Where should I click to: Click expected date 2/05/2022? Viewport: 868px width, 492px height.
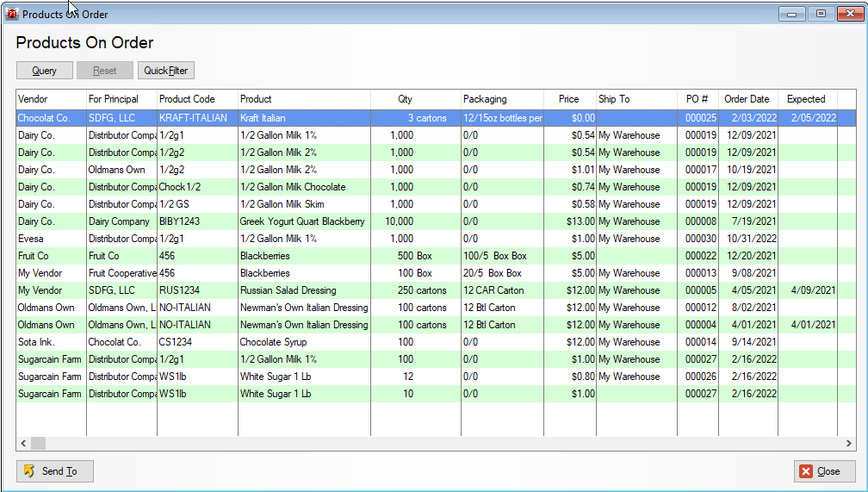808,118
